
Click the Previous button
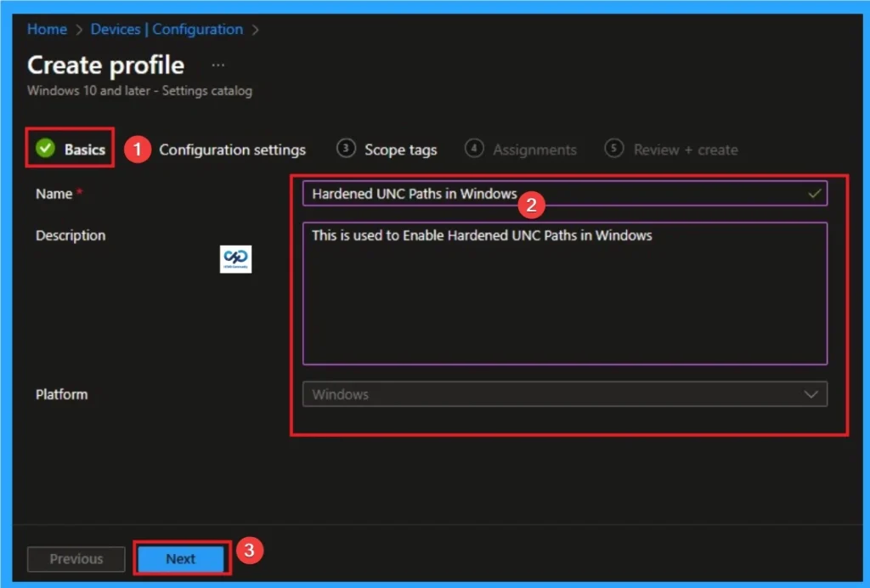click(x=76, y=558)
